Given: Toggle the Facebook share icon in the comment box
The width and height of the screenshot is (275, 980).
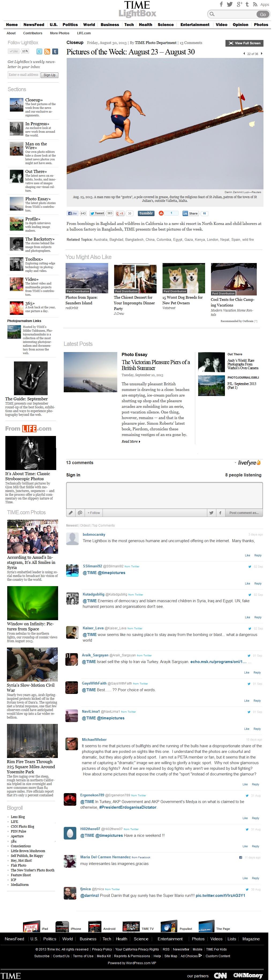Looking at the screenshot, I should coord(220,512).
